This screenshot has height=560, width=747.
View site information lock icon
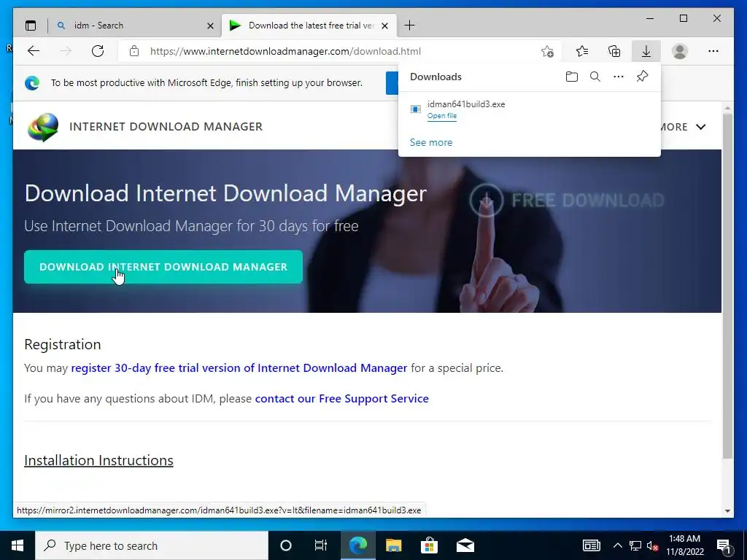click(x=134, y=51)
